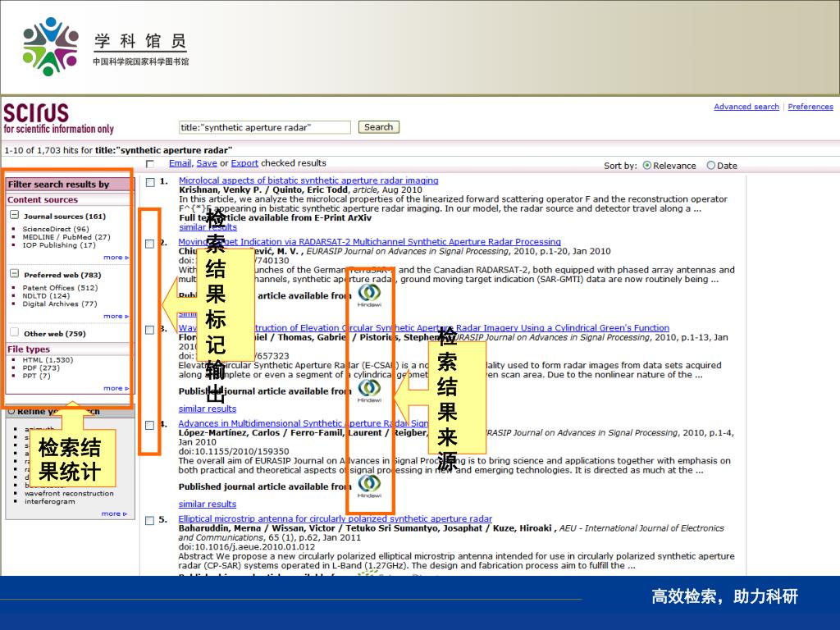The width and height of the screenshot is (840, 630).
Task: Filter by PPT (7) file type
Action: tap(36, 376)
